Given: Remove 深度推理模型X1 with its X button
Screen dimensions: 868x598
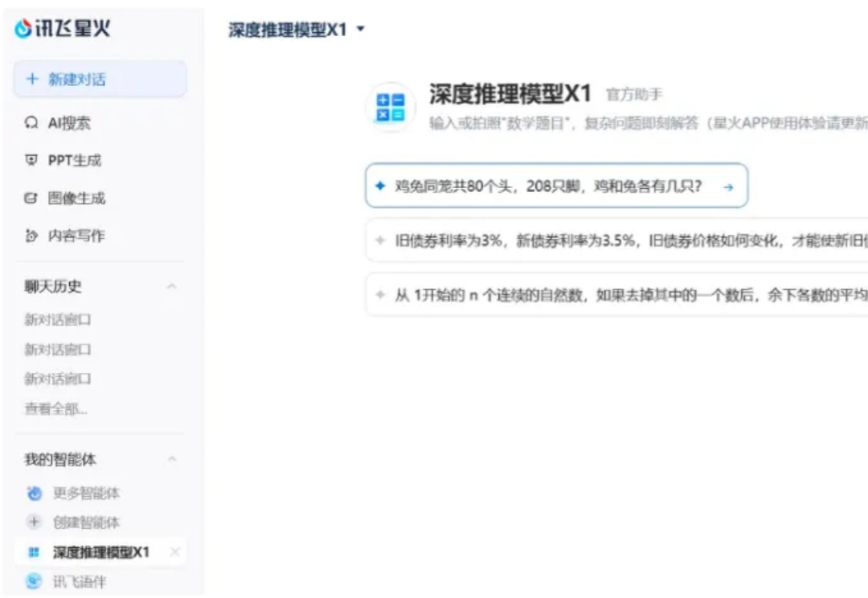Looking at the screenshot, I should tap(175, 552).
